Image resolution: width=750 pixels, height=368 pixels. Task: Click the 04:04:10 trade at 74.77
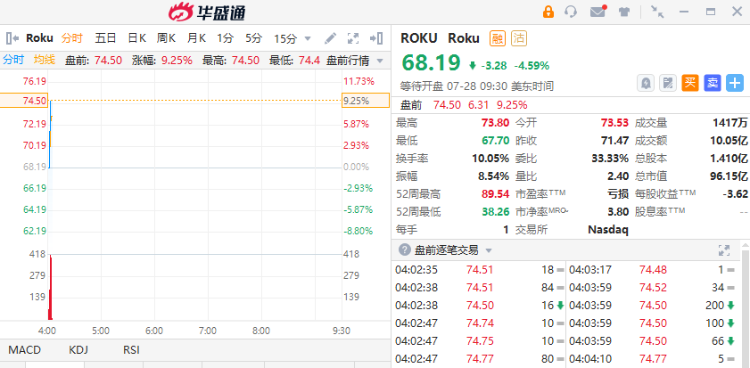pos(652,358)
